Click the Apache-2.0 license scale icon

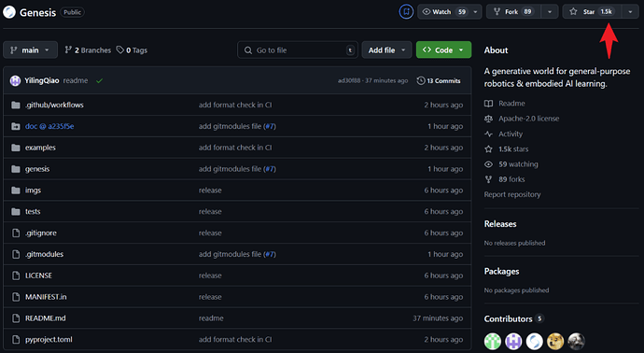pyautogui.click(x=488, y=119)
